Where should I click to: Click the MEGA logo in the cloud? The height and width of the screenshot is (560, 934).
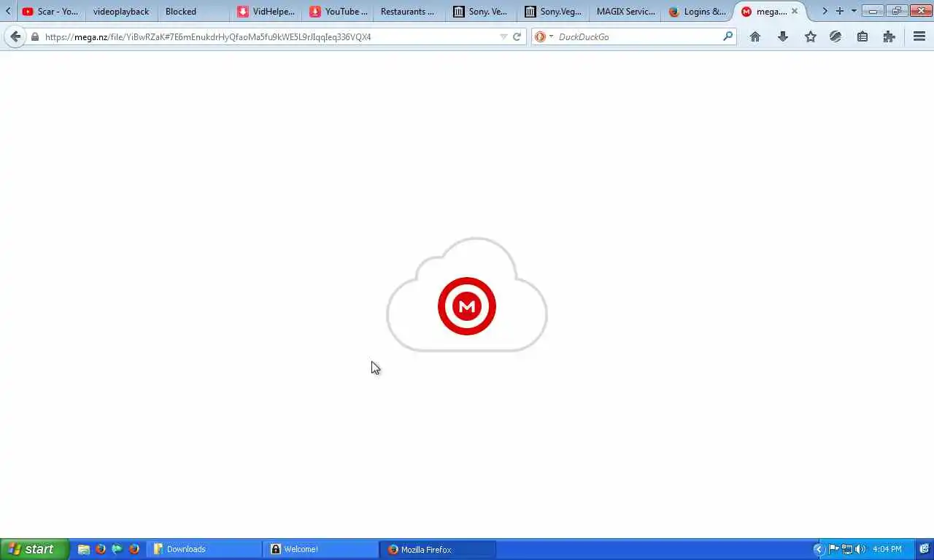467,306
